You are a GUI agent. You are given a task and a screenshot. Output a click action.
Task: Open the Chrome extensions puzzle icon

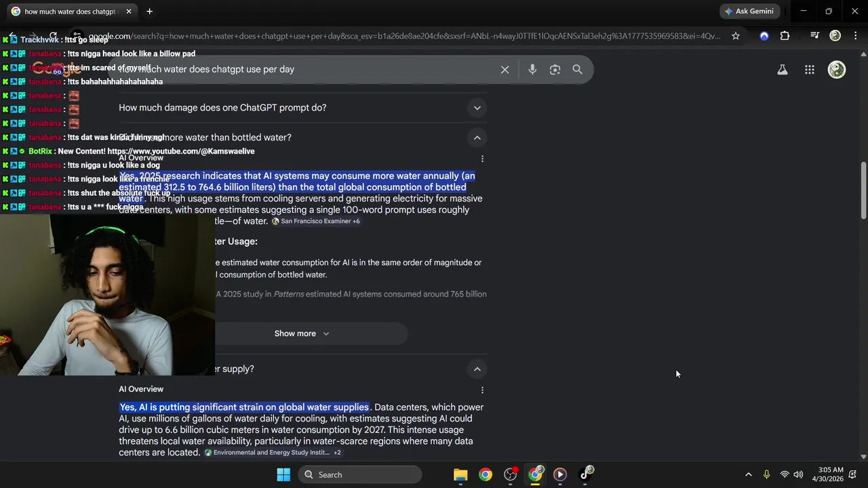click(x=785, y=36)
